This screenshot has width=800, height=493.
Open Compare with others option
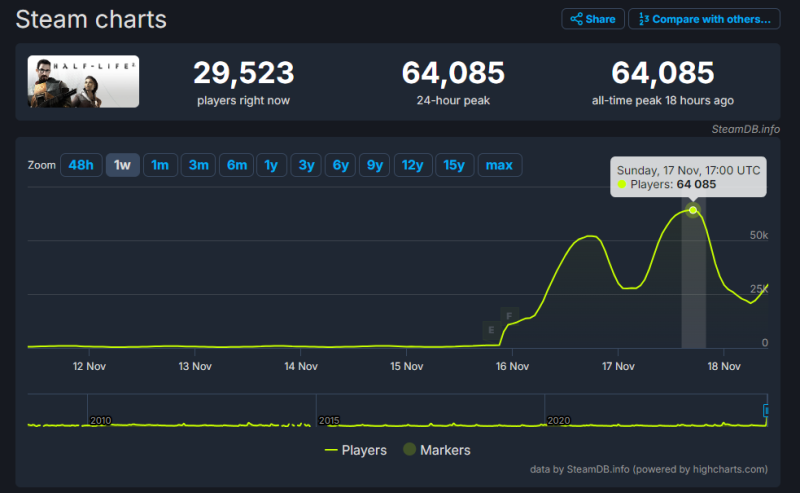(x=703, y=19)
